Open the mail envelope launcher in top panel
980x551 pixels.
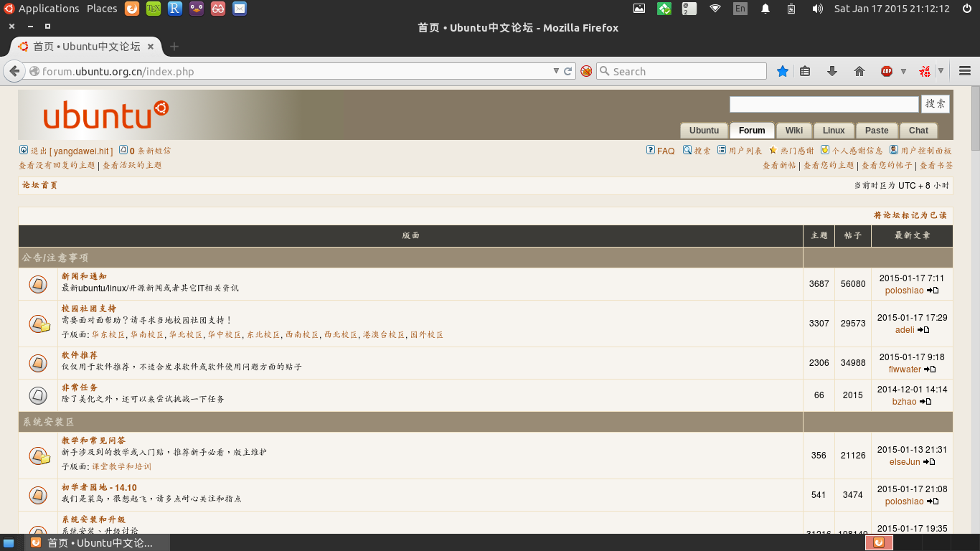(240, 9)
